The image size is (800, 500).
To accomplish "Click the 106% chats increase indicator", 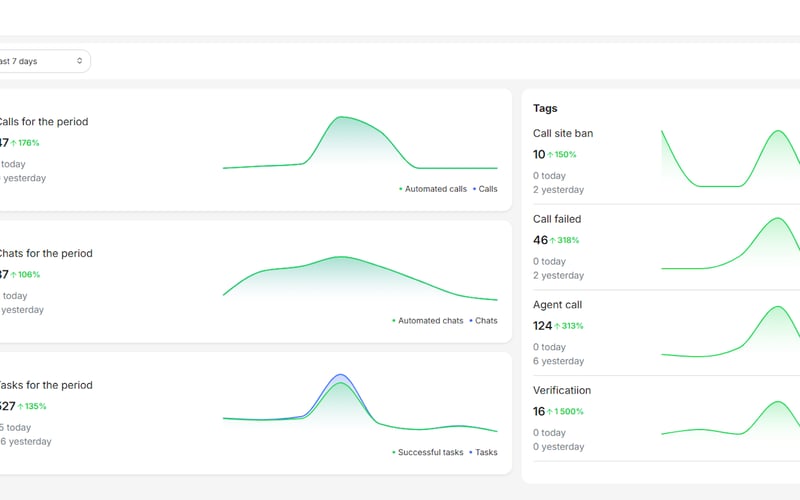I will point(25,274).
